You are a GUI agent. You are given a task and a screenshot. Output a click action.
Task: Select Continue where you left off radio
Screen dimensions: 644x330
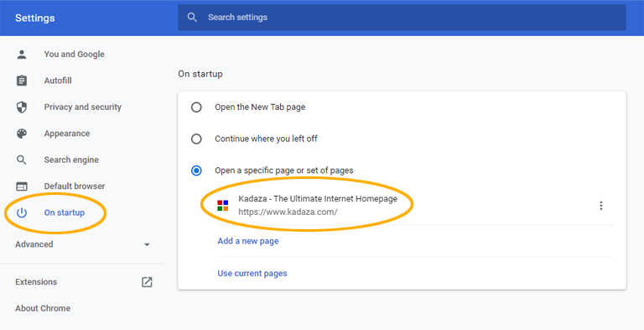point(196,139)
